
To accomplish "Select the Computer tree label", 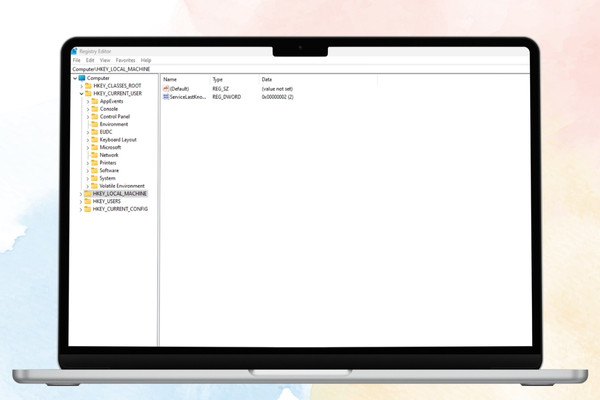I will click(98, 78).
